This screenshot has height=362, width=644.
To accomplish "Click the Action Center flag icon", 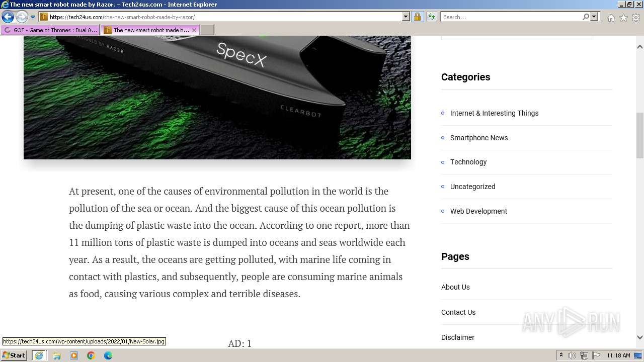I will click(596, 355).
